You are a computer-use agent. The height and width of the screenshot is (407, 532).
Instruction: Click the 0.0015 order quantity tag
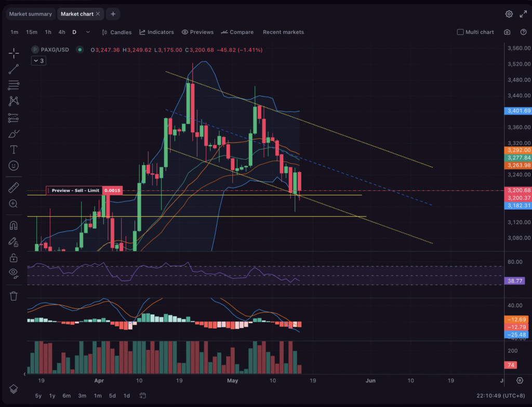pyautogui.click(x=112, y=190)
